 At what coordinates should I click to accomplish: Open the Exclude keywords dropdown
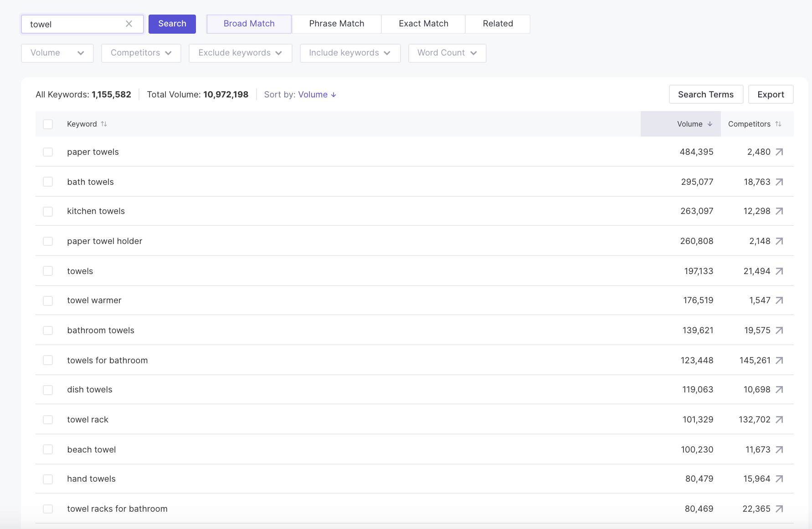click(x=240, y=53)
